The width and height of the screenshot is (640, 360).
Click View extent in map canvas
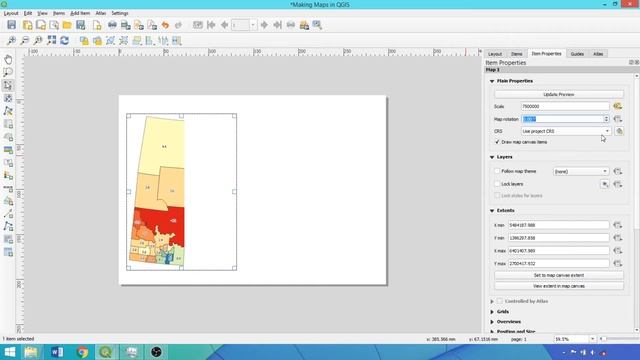pos(559,286)
